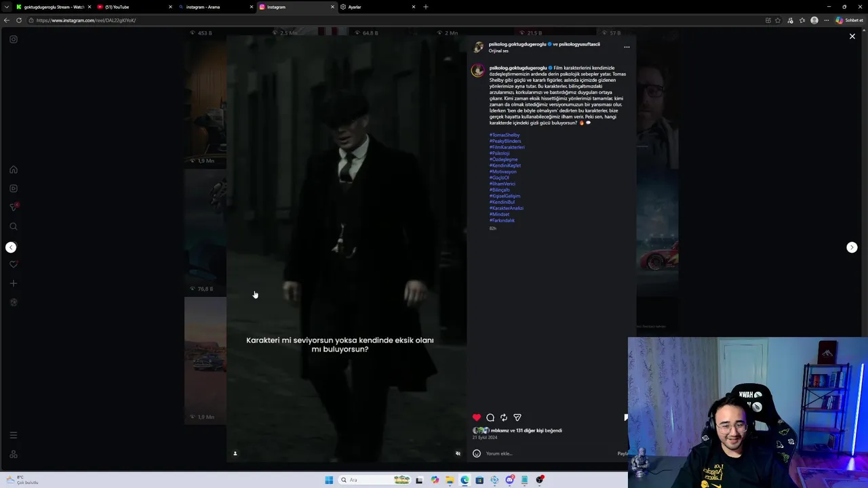Viewport: 868px width, 488px height.
Task: Share the reel via paper plane icon
Action: click(x=517, y=418)
